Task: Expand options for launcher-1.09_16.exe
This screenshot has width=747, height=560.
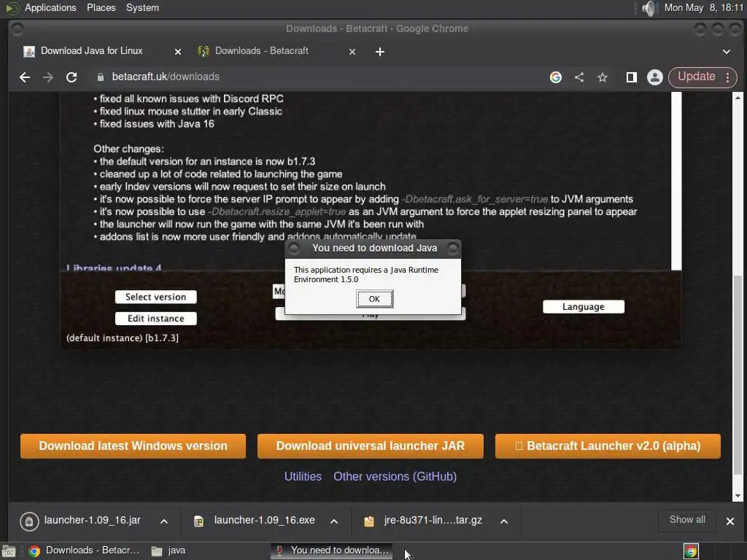Action: point(334,521)
